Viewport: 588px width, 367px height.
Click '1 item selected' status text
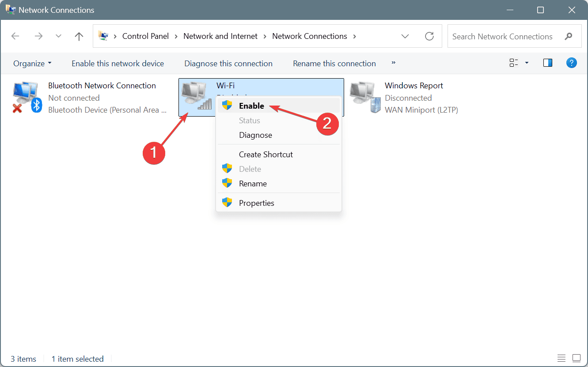(x=78, y=359)
